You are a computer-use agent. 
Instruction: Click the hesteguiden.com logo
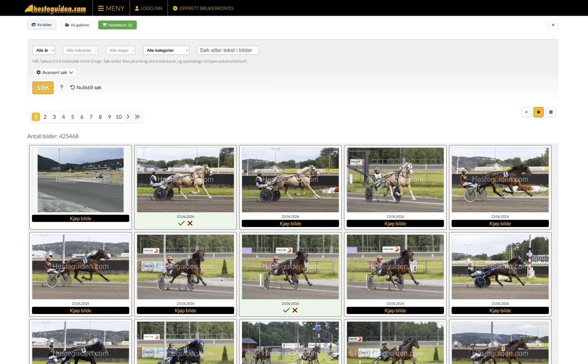(x=56, y=8)
